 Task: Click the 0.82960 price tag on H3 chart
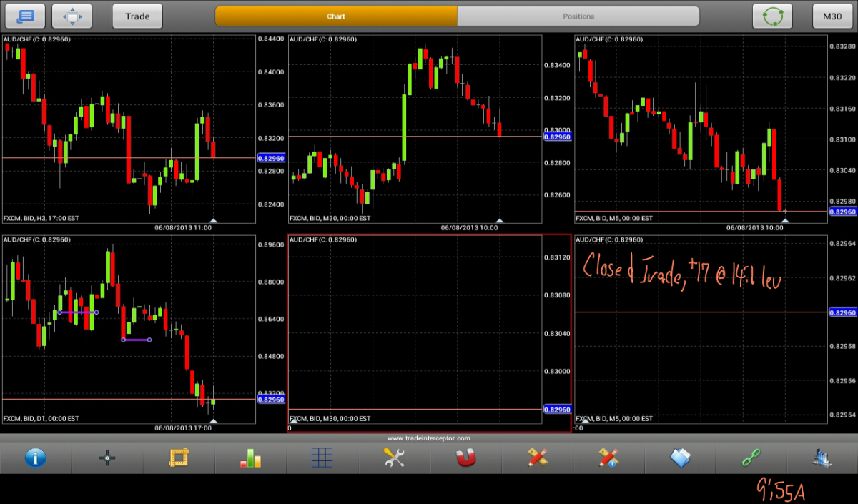pyautogui.click(x=271, y=158)
